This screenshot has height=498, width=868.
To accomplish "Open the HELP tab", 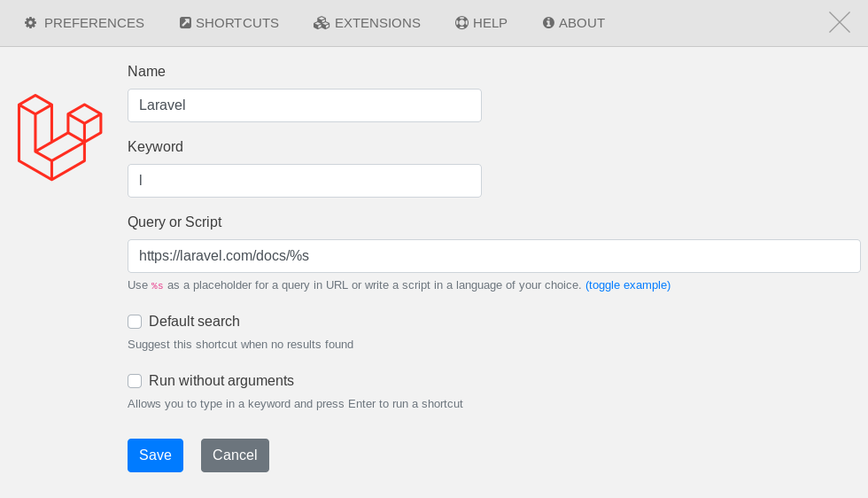I will [x=481, y=23].
